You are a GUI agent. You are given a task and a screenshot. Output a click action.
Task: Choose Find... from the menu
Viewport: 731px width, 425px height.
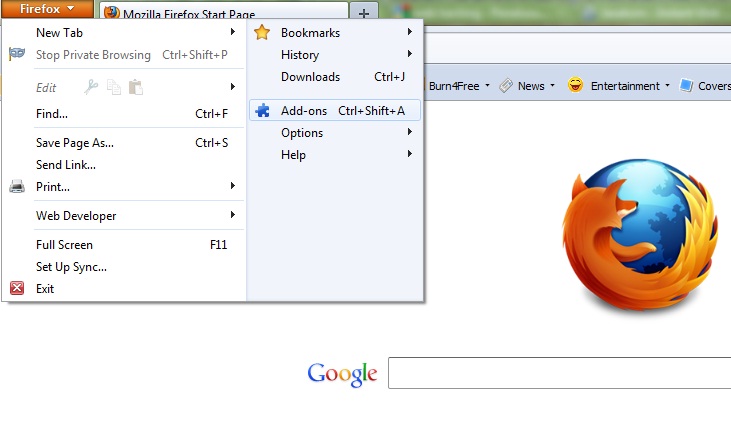click(124, 114)
